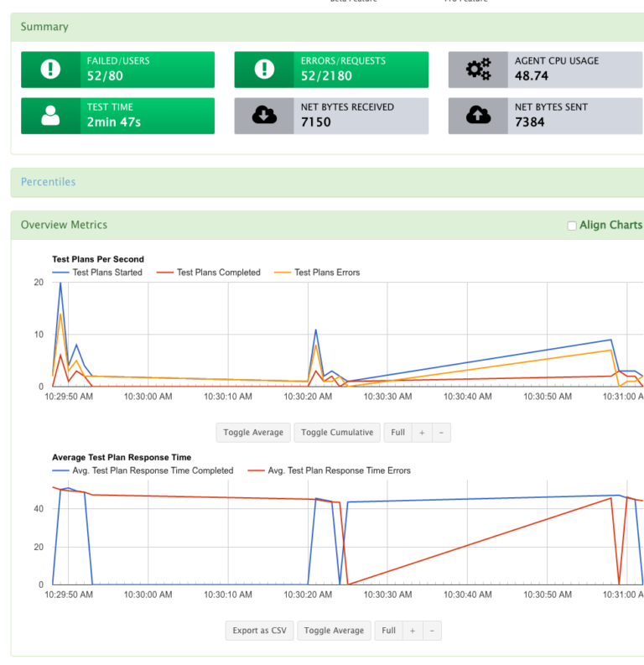Click the Test Plans Completed legend entry
This screenshot has width=644, height=665.
pyautogui.click(x=208, y=273)
